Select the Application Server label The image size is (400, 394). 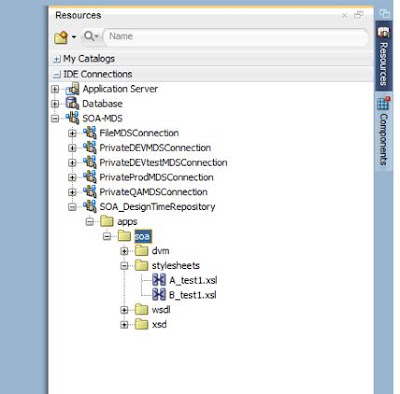[x=120, y=89]
